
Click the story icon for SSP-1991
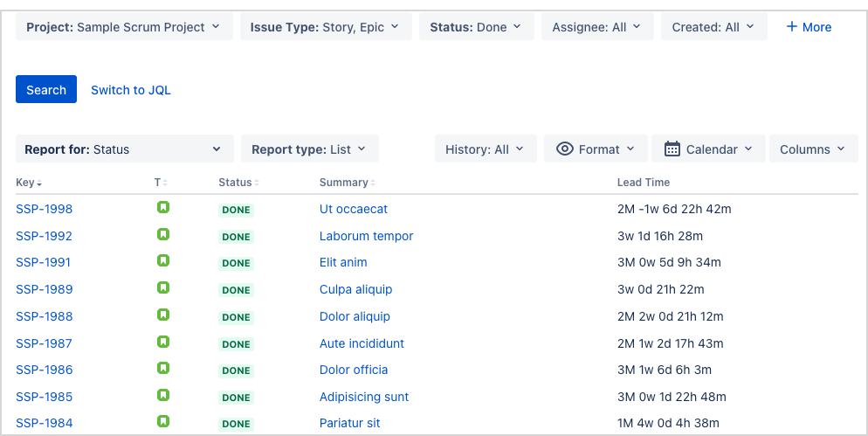(x=162, y=261)
